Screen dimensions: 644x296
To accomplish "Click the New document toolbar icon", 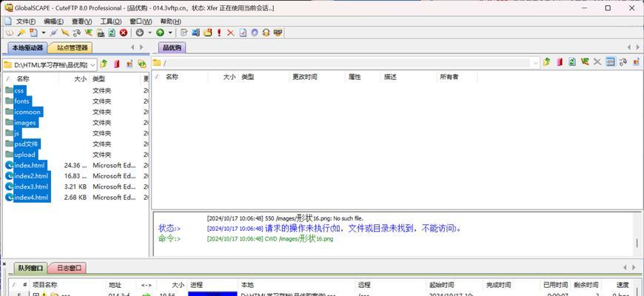I will pyautogui.click(x=33, y=33).
